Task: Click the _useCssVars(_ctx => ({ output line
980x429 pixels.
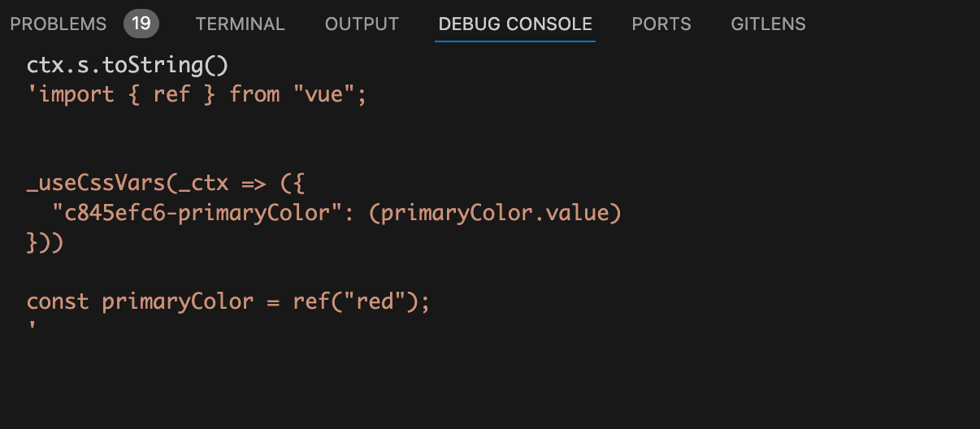Action: point(165,184)
